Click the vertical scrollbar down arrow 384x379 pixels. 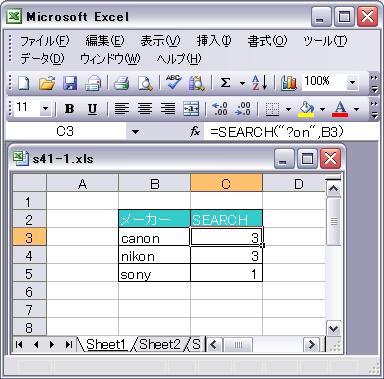pyautogui.click(x=333, y=329)
